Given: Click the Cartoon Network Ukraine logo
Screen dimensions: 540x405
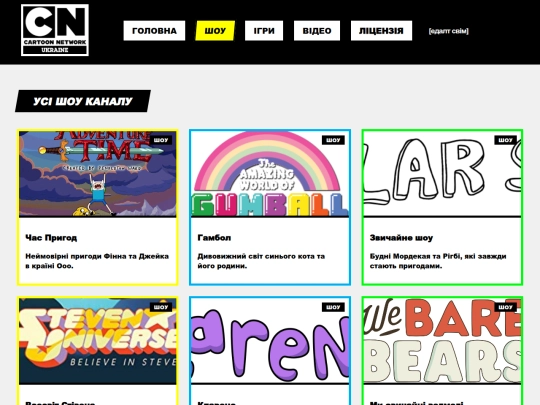Looking at the screenshot, I should 55,30.
